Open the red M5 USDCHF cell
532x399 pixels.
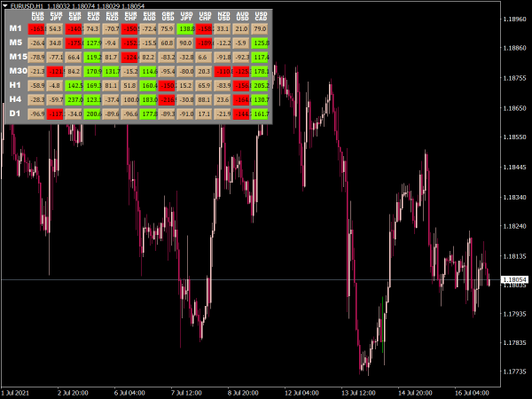pyautogui.click(x=204, y=43)
